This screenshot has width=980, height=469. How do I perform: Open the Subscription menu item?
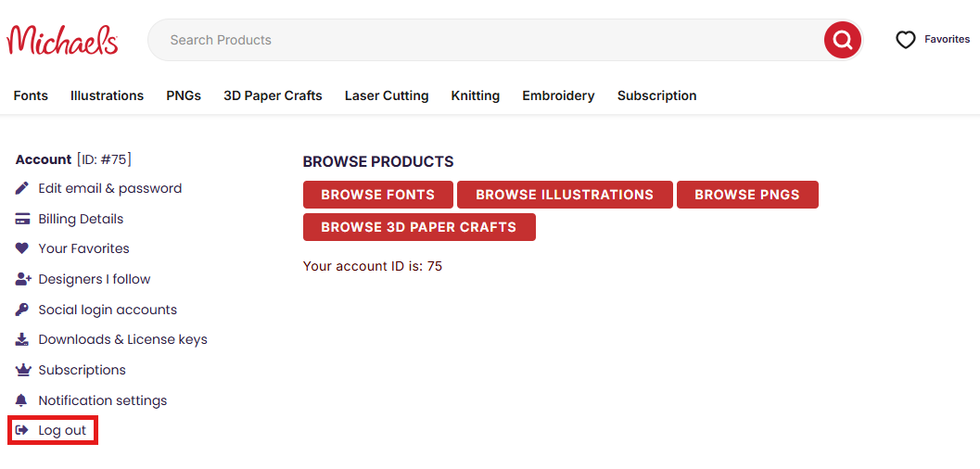pyautogui.click(x=656, y=95)
